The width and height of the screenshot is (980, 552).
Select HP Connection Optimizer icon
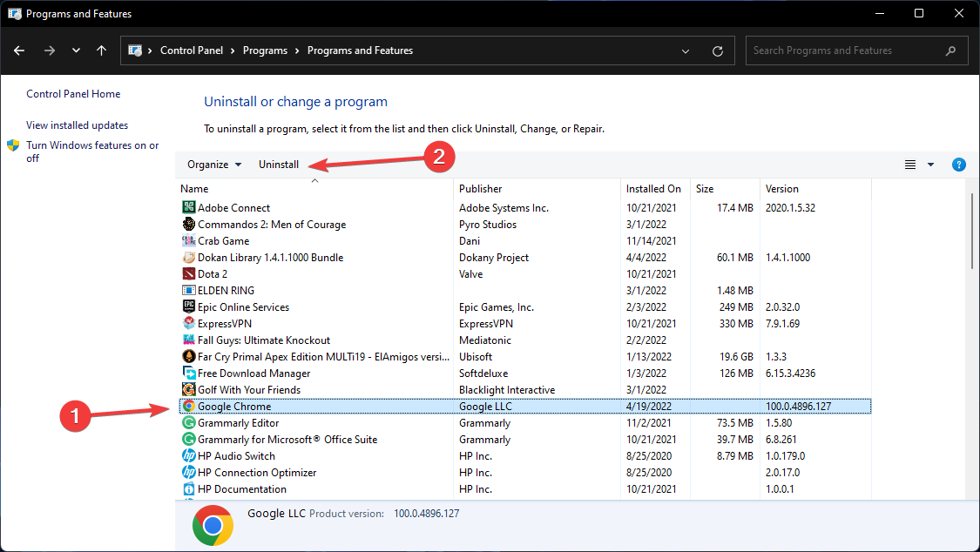point(189,472)
